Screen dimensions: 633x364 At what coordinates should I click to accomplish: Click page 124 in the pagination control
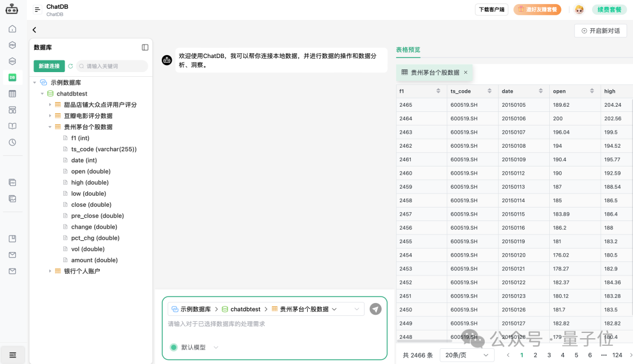coord(618,355)
